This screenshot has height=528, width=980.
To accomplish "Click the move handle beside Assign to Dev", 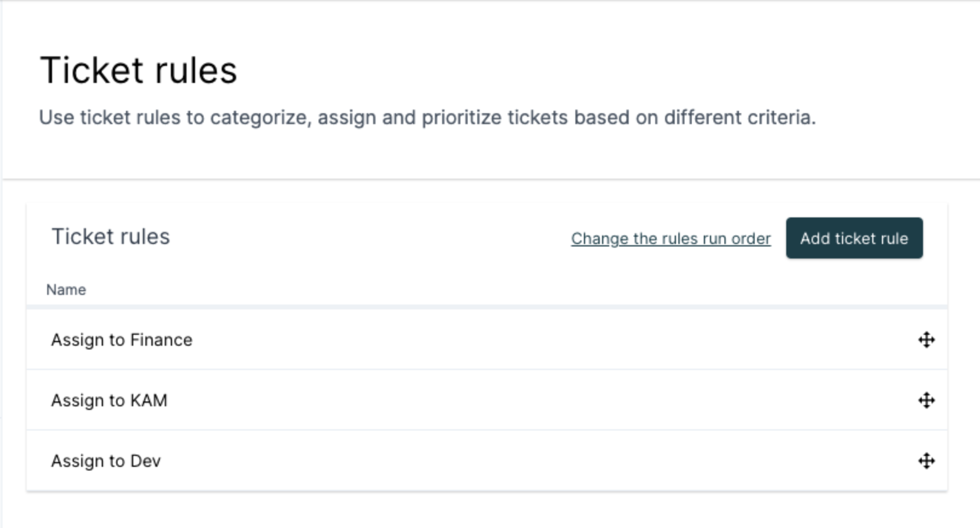I will click(926, 461).
